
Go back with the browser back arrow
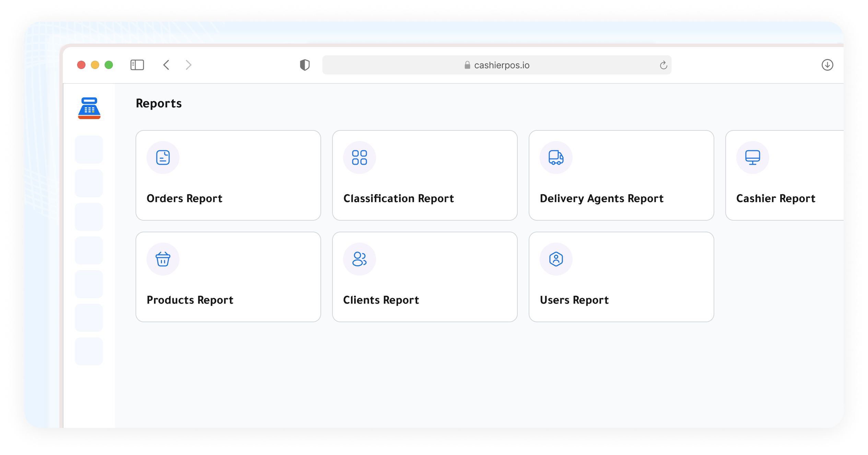click(x=166, y=65)
